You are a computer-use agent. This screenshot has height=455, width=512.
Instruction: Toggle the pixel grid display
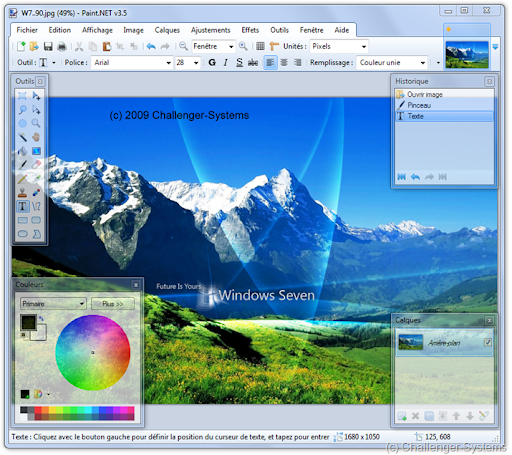[x=260, y=46]
